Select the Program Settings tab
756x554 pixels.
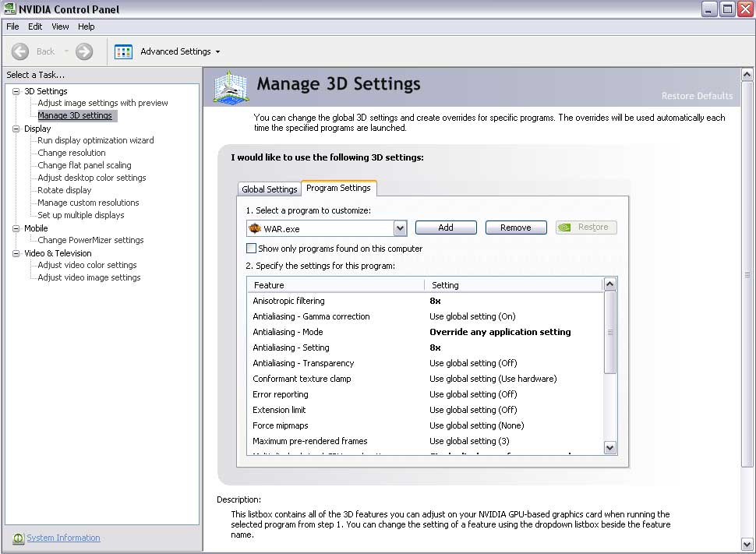coord(338,188)
